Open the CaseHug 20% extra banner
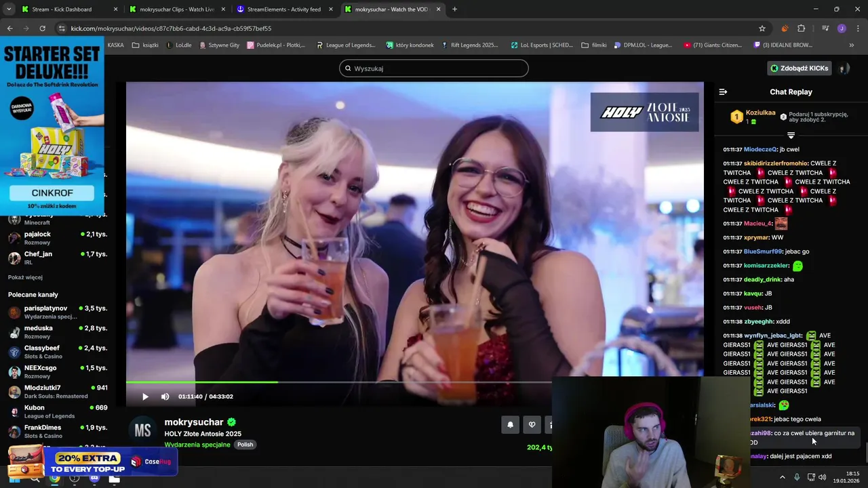 [92, 462]
